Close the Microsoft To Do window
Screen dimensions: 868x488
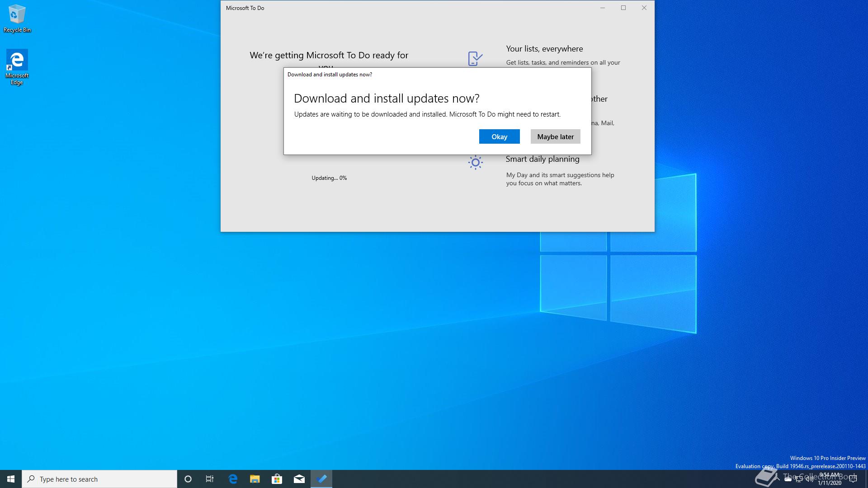tap(644, 8)
